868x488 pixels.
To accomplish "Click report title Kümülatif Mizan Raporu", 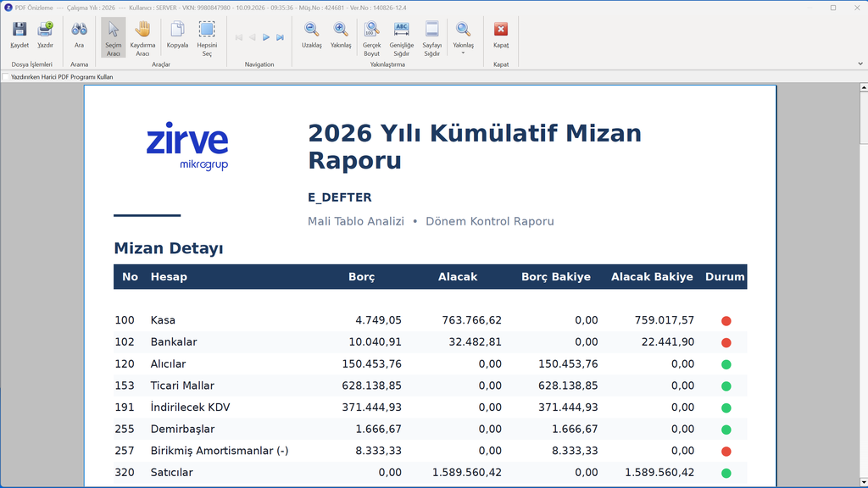I will [x=475, y=147].
